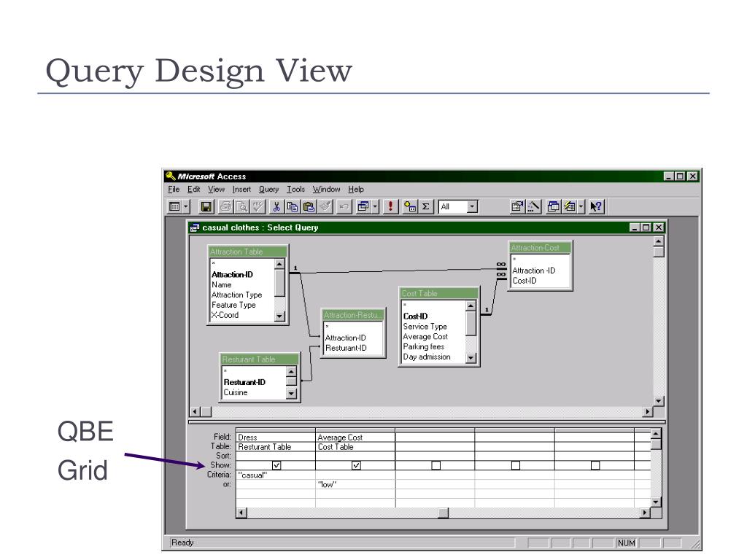
Task: Open the File menu
Action: pyautogui.click(x=174, y=189)
